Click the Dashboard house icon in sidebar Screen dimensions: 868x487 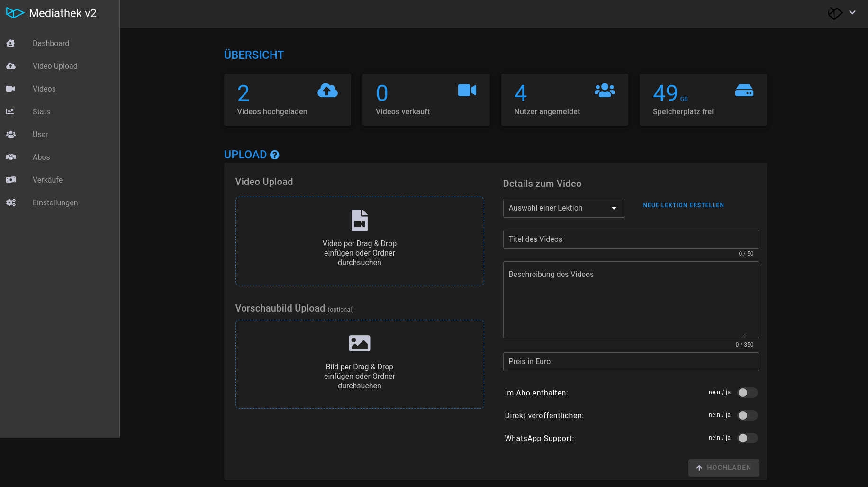tap(10, 43)
